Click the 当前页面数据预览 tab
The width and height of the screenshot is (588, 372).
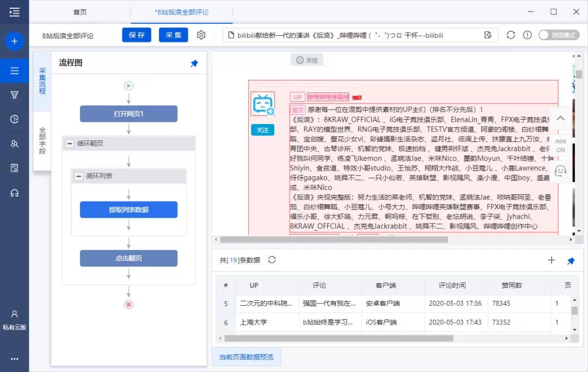point(247,357)
